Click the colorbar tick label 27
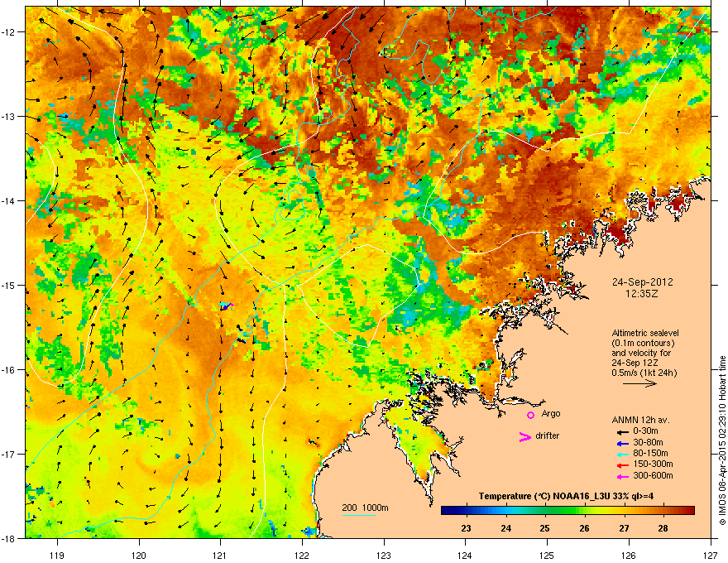The image size is (728, 563). [x=624, y=528]
